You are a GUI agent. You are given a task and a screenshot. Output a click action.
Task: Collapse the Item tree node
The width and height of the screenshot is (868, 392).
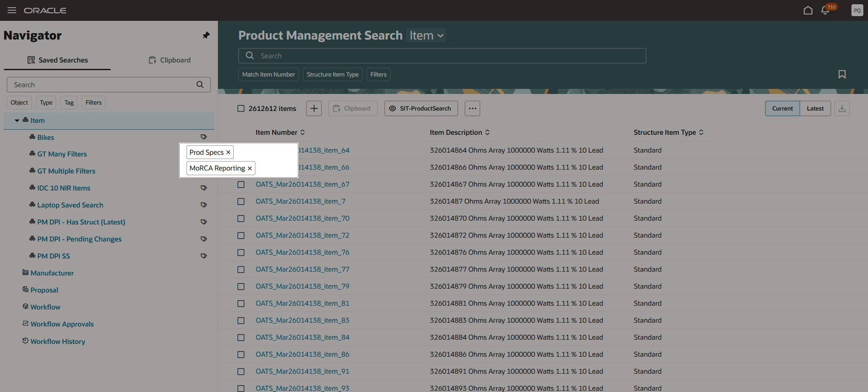pos(17,121)
